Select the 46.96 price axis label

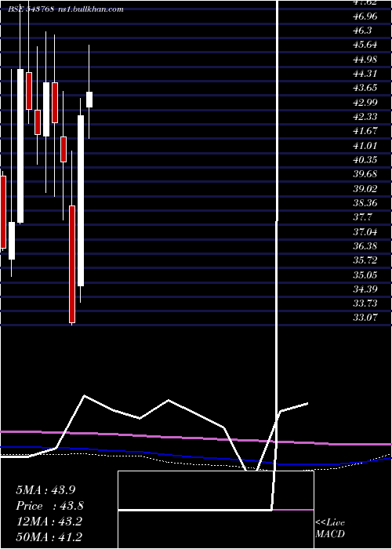[365, 16]
